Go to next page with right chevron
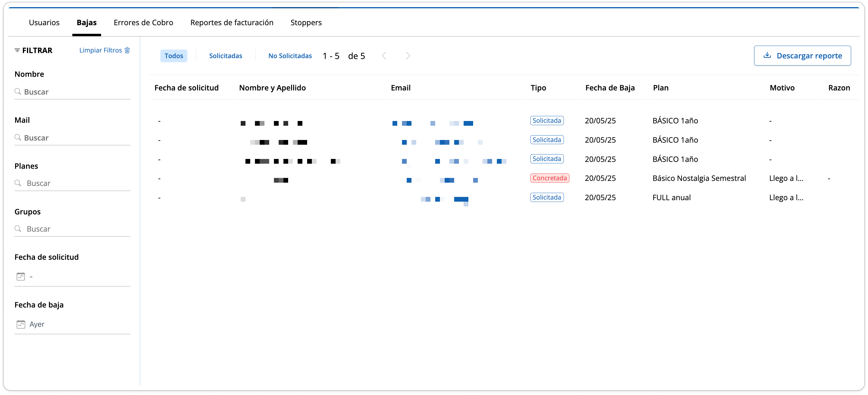Image resolution: width=868 pixels, height=395 pixels. click(x=408, y=56)
